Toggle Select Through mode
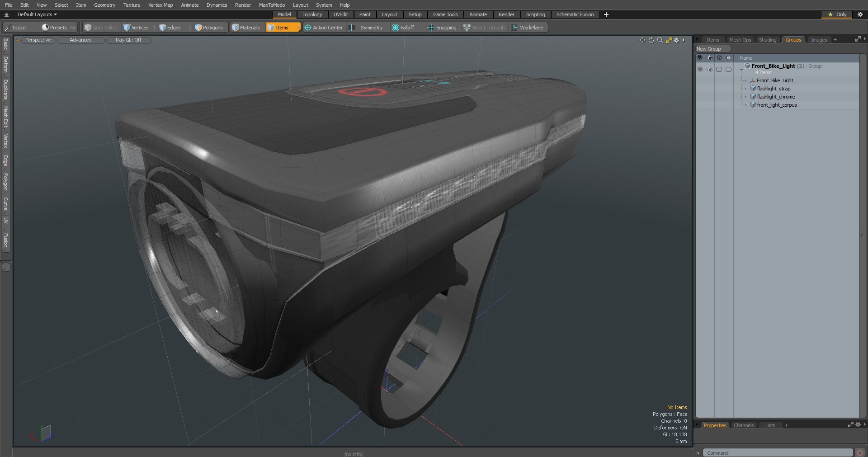This screenshot has height=457, width=868. pos(484,28)
